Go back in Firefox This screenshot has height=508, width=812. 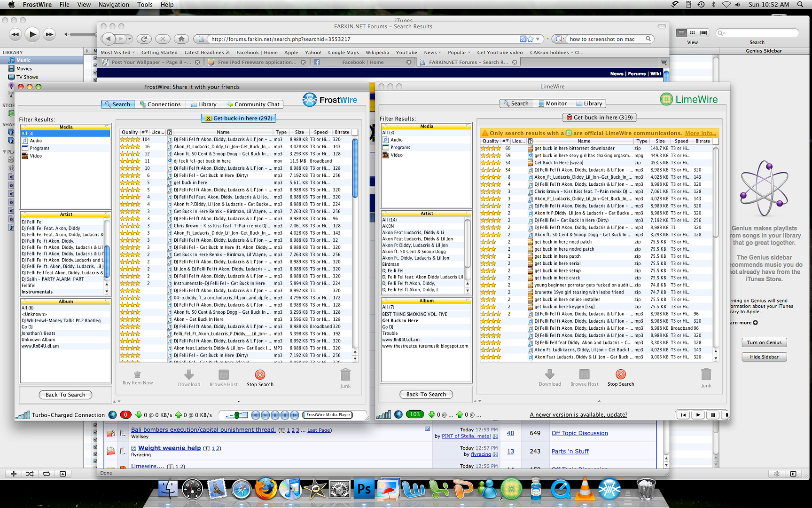coord(109,39)
